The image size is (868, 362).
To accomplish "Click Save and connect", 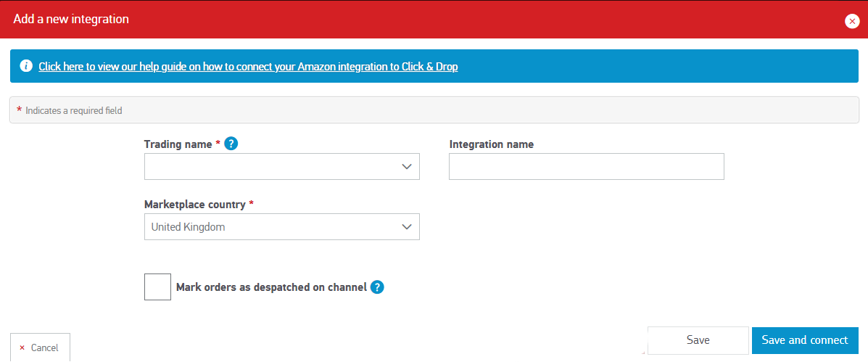I will click(x=804, y=340).
